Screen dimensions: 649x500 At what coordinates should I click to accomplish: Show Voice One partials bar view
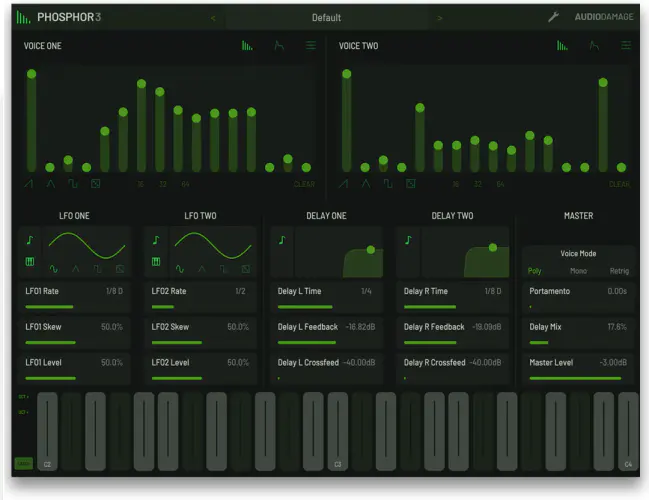point(246,46)
